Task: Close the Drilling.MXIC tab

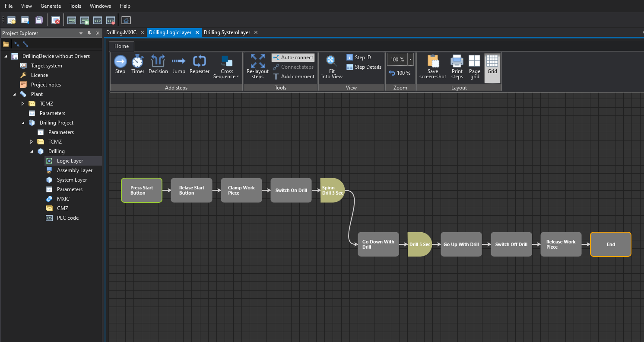Action: click(x=142, y=32)
